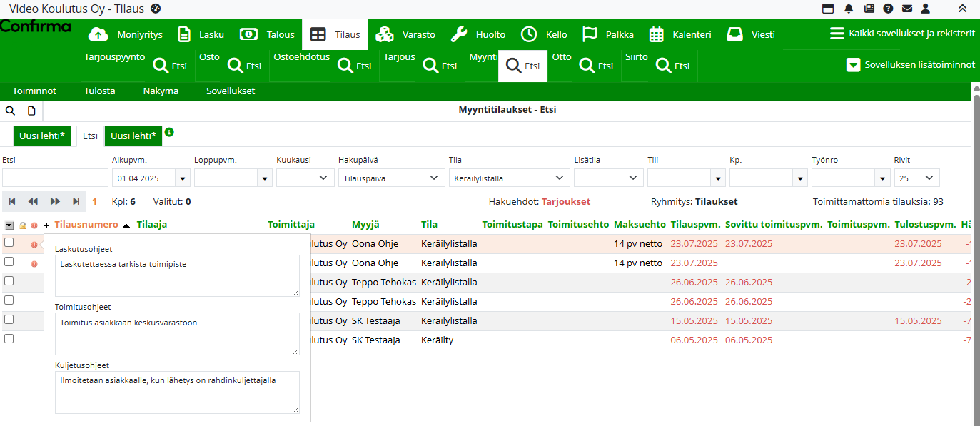Sort by the Tilausnumero column header
Viewport: 980px width, 426px height.
tap(86, 225)
